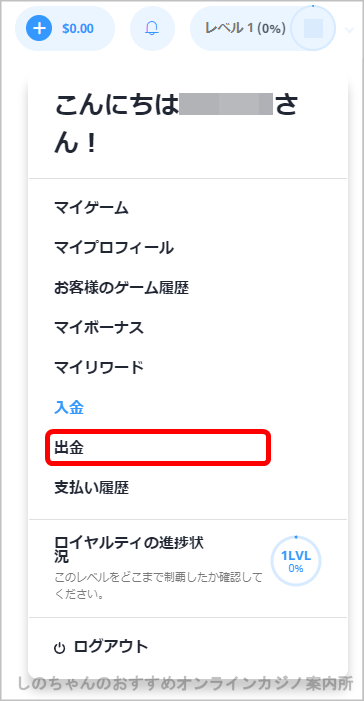Click the logout power icon

click(59, 648)
